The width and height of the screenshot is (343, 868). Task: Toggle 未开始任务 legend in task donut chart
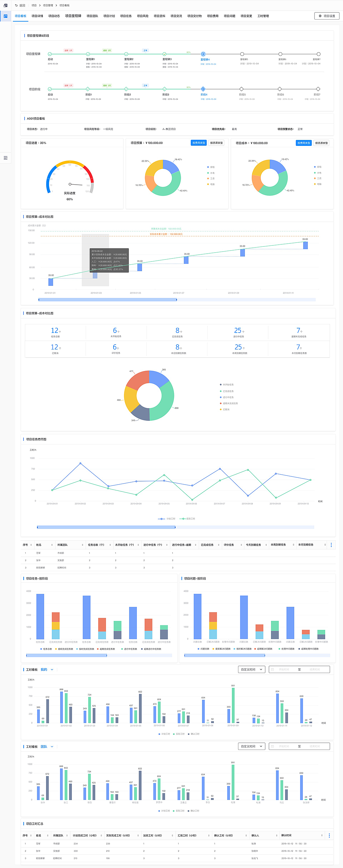[x=227, y=385]
